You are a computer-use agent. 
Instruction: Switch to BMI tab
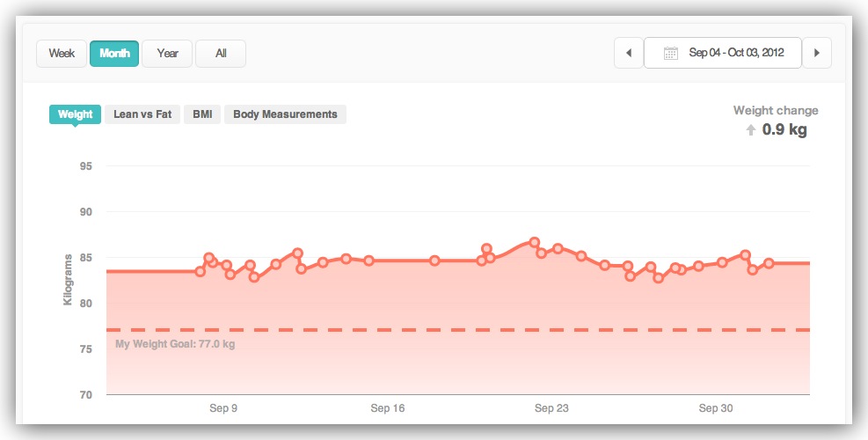[x=202, y=114]
